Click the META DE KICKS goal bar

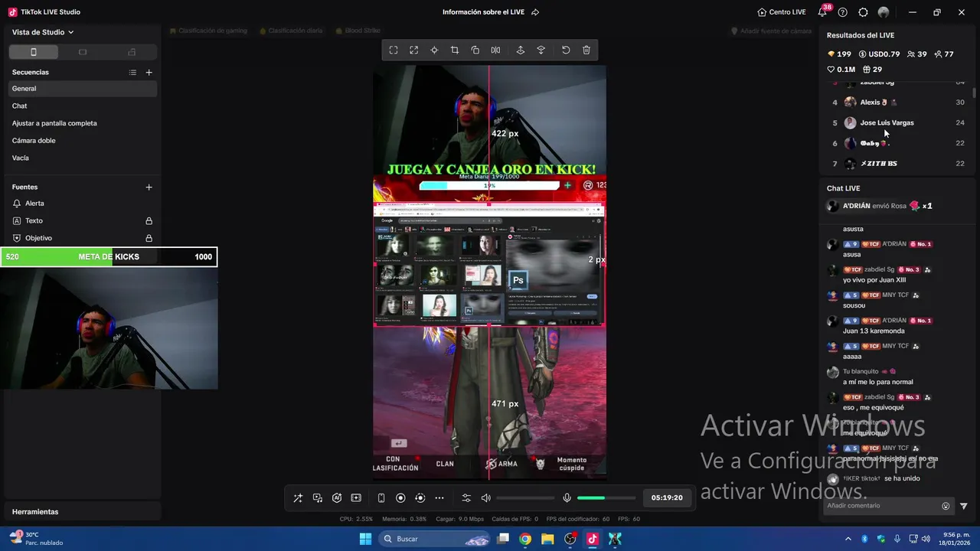(109, 257)
